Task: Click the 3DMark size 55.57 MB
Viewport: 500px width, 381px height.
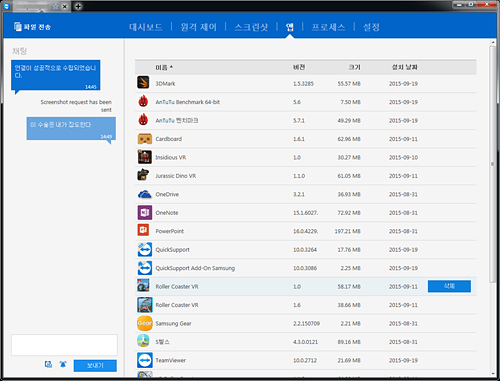Action: click(x=349, y=84)
